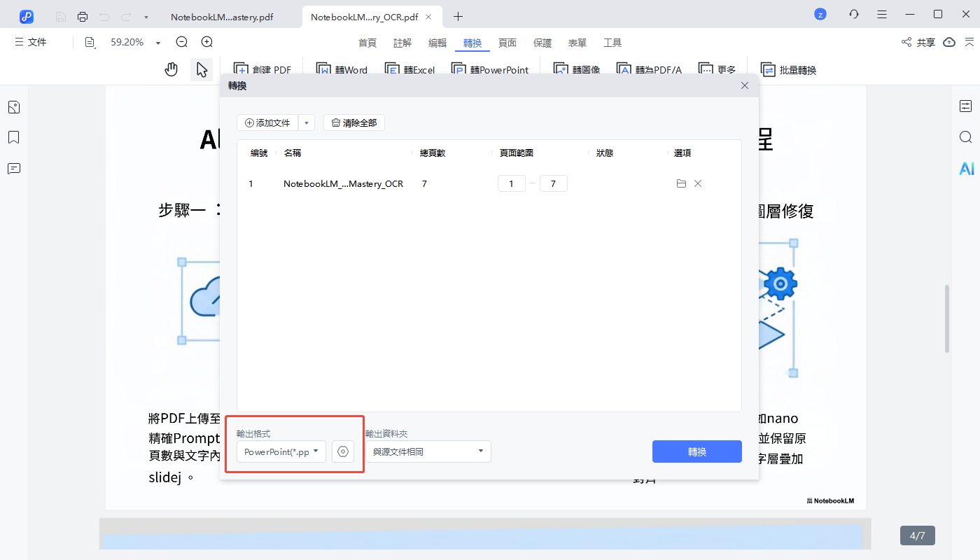The width and height of the screenshot is (980, 560).
Task: Open the page thumbnails panel
Action: click(x=13, y=106)
